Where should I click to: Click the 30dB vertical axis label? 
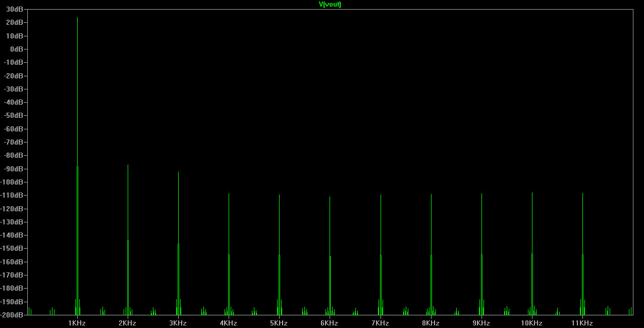pyautogui.click(x=15, y=10)
